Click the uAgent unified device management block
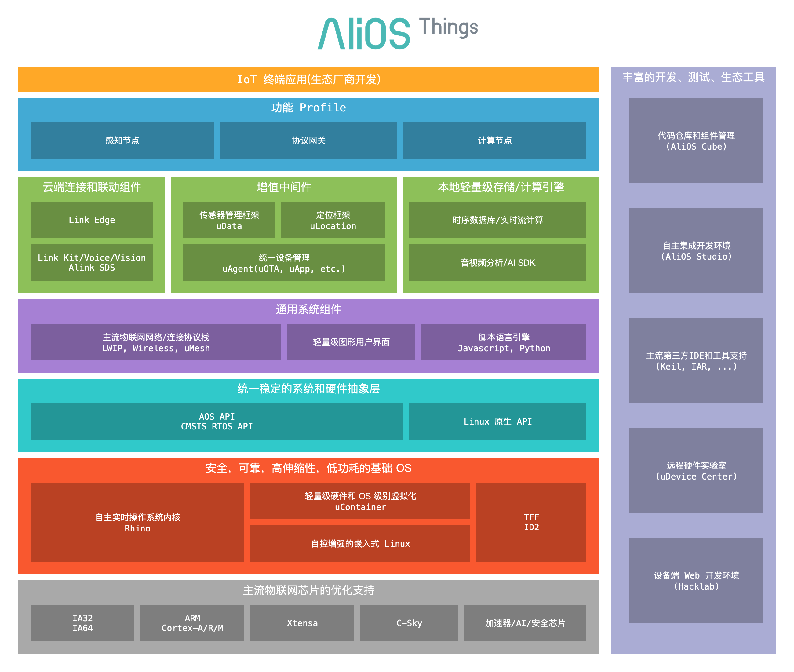Viewport: 794px width, 672px height. [284, 263]
